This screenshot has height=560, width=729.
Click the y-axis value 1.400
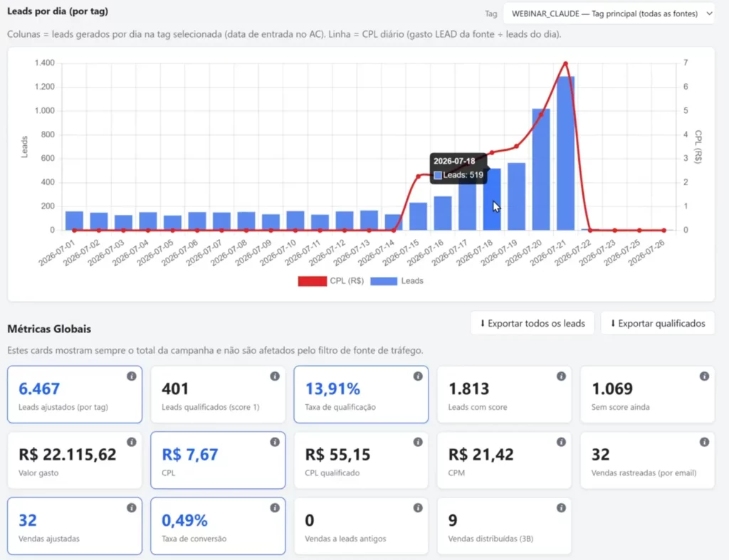point(45,63)
